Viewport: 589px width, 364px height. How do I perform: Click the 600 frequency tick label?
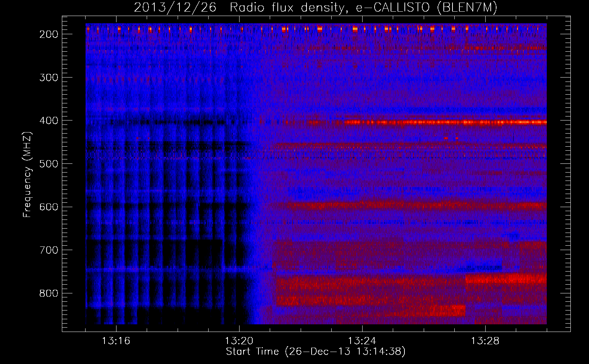[48, 207]
